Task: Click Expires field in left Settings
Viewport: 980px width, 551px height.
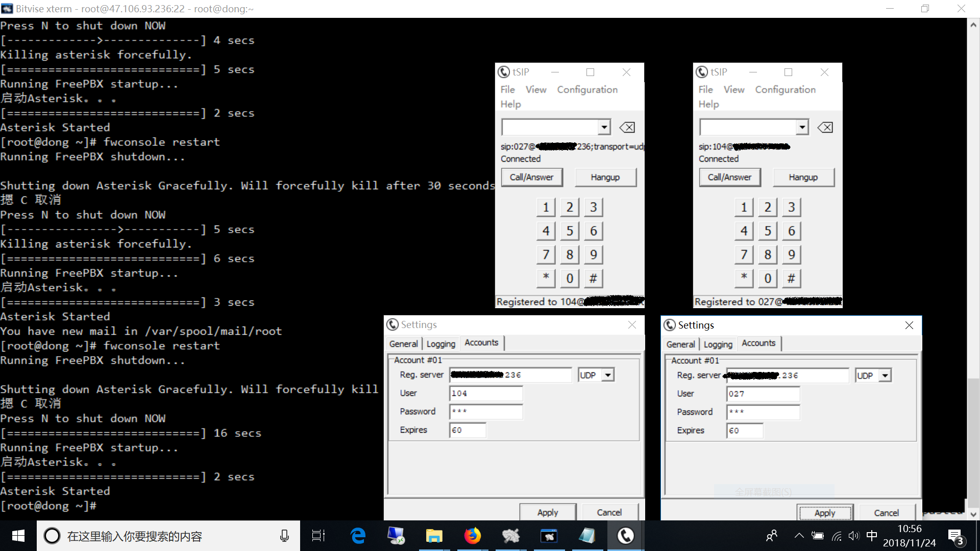Action: [x=468, y=430]
